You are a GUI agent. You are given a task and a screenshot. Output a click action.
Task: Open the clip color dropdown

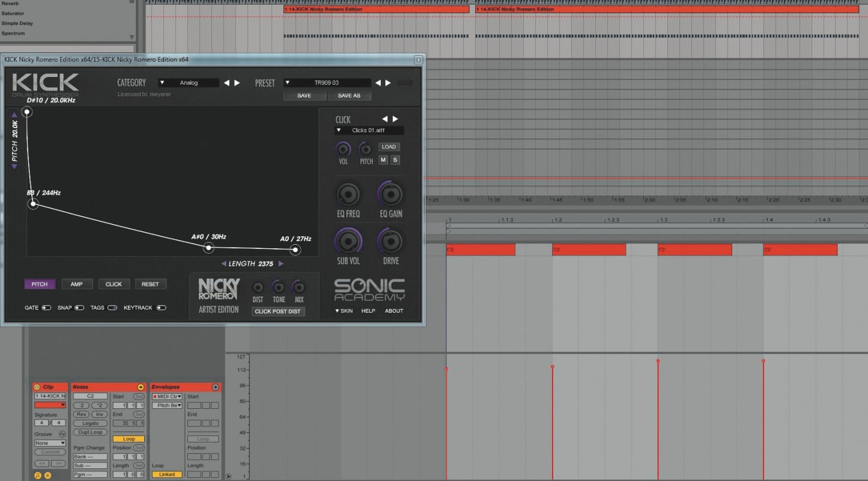point(50,405)
